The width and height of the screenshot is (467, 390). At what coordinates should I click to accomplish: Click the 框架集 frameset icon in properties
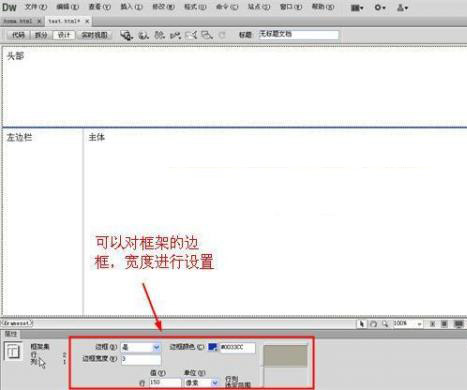(13, 351)
